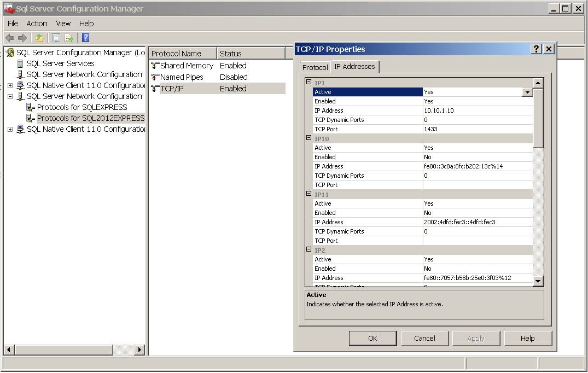Select the first SQL Server Network Configuration tree item
The image size is (588, 373).
click(84, 74)
